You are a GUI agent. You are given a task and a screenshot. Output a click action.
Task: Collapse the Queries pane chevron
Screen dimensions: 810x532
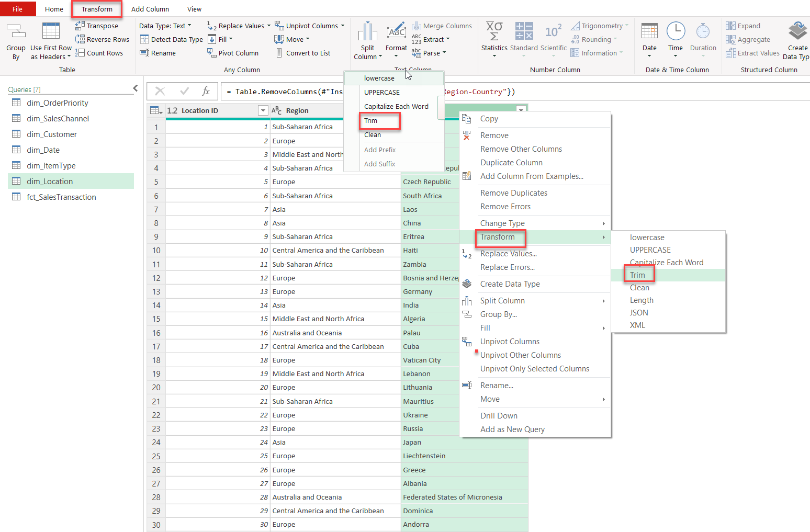coord(136,88)
